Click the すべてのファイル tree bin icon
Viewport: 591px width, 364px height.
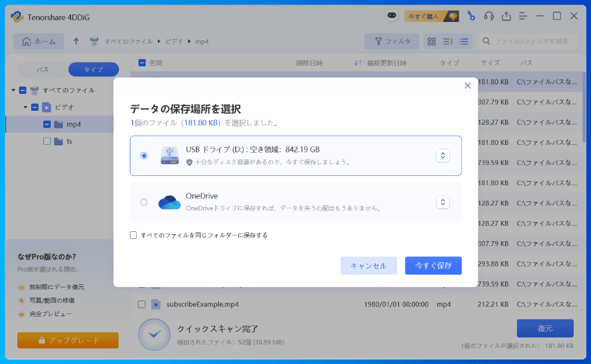34,91
